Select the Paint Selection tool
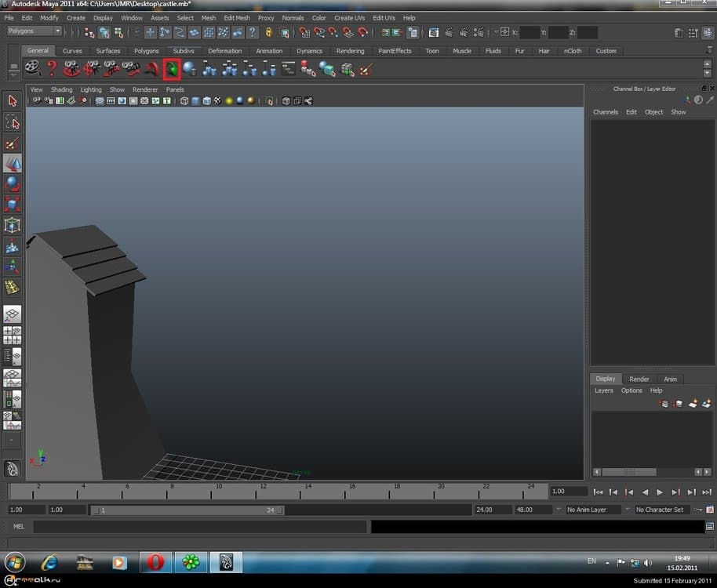The height and width of the screenshot is (588, 717). coord(12,143)
